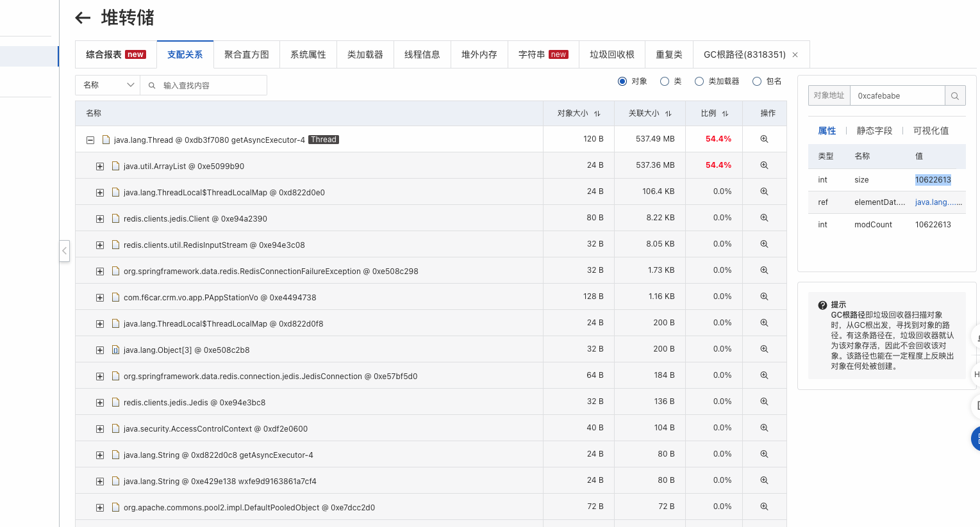Screen dimensions: 980x527
Task: Click magnifier icon for java.util.ArrayList row
Action: pos(764,165)
